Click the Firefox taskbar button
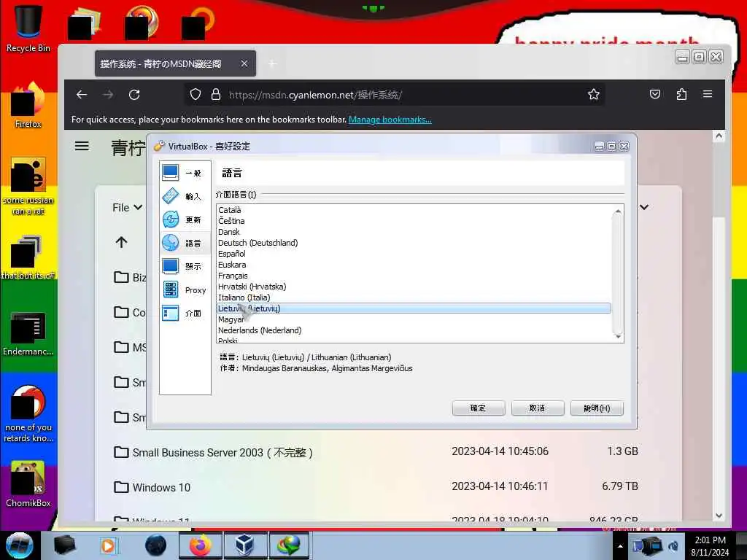The height and width of the screenshot is (560, 747). tap(200, 545)
